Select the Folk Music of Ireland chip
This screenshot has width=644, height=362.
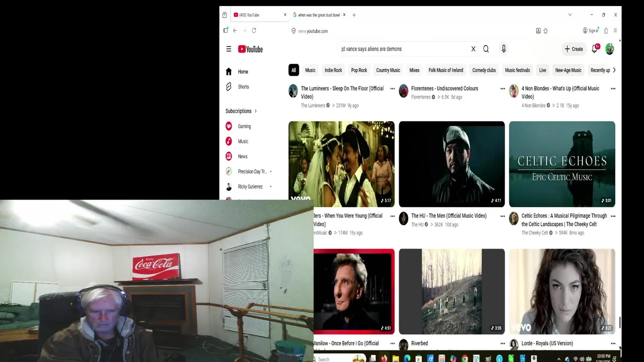point(446,70)
